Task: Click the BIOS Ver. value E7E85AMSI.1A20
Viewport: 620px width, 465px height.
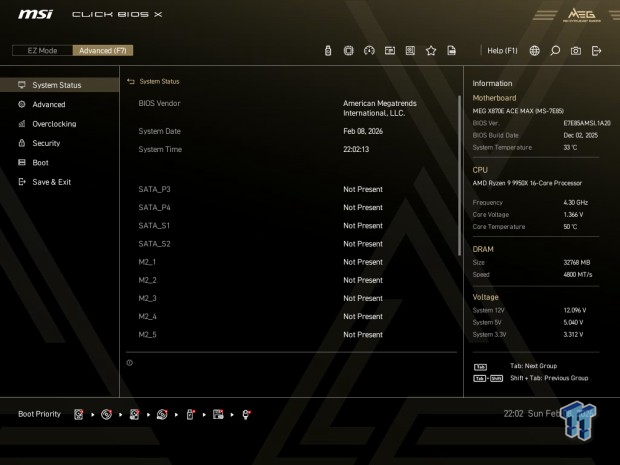Action: [x=587, y=123]
